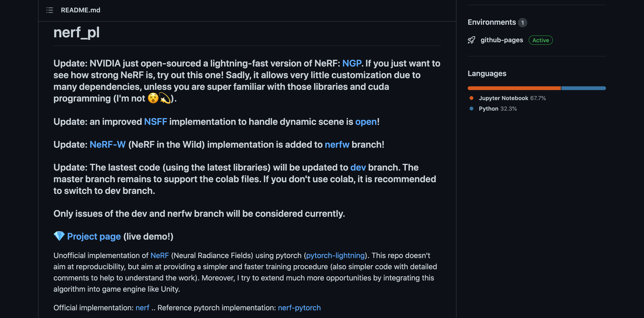Select the Jupyter Notebook 67.7% language entry
Screen dimensions: 644x318
508,98
